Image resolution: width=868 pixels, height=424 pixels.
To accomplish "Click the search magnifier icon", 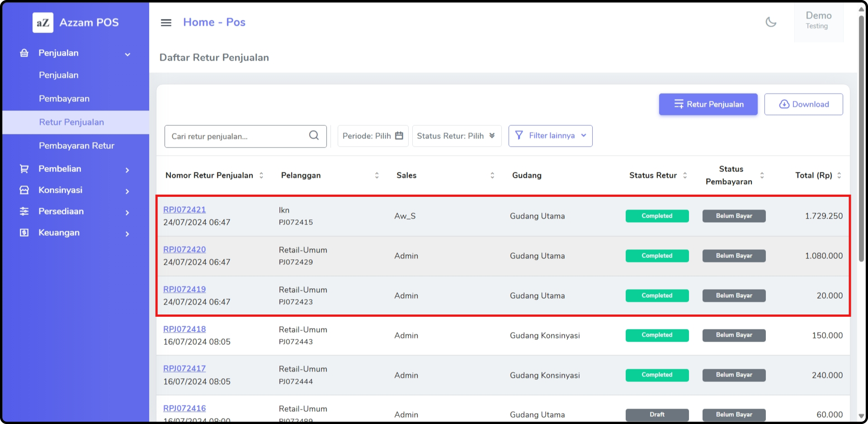I will (314, 136).
